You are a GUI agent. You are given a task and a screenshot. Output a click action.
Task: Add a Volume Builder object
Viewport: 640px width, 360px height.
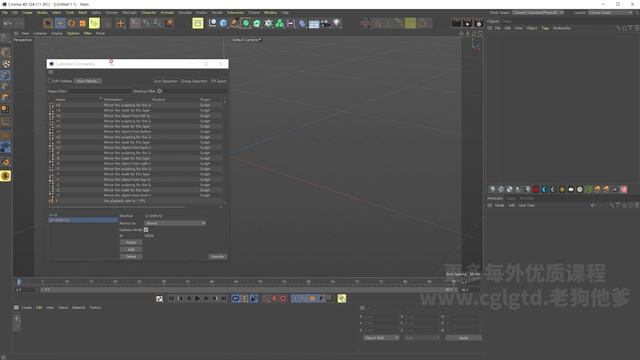coord(280,23)
